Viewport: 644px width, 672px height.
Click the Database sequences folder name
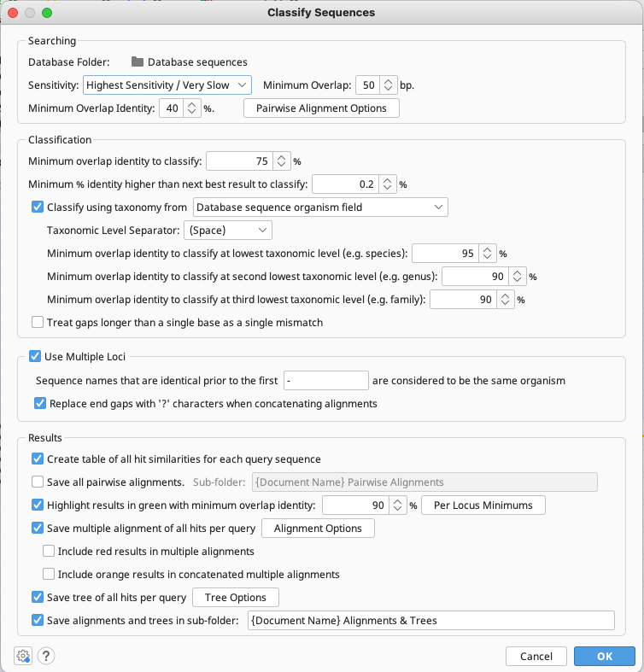click(x=197, y=62)
